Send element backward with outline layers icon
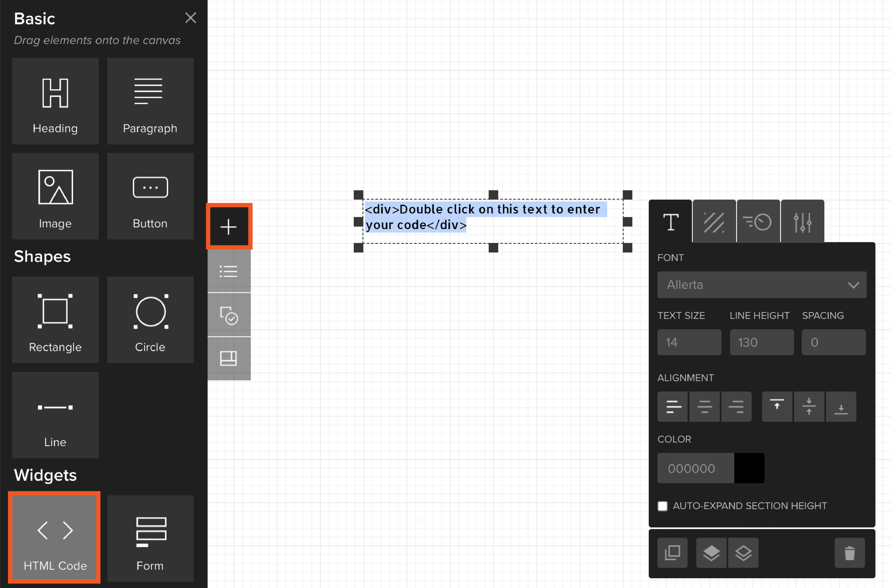This screenshot has width=891, height=588. pyautogui.click(x=743, y=553)
